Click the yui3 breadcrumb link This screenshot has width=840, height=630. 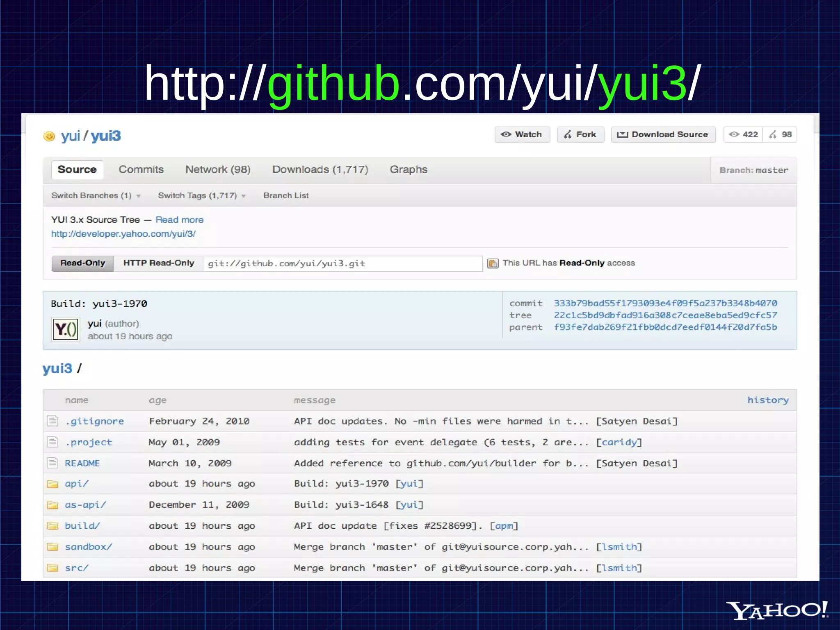pyautogui.click(x=57, y=368)
